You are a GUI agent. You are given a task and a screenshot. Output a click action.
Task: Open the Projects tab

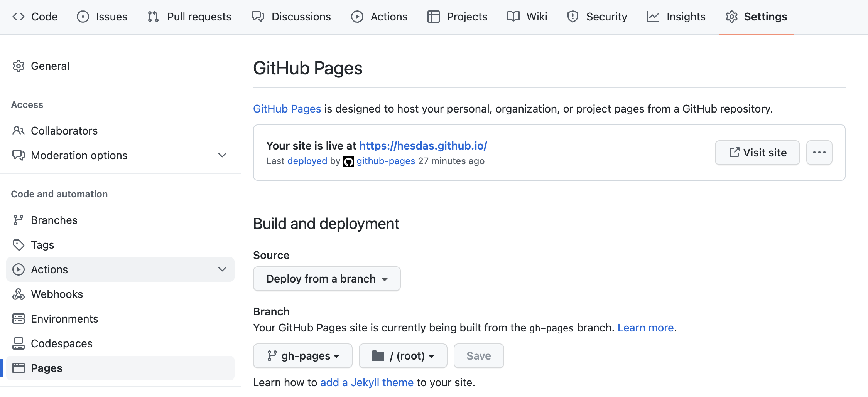coord(457,17)
